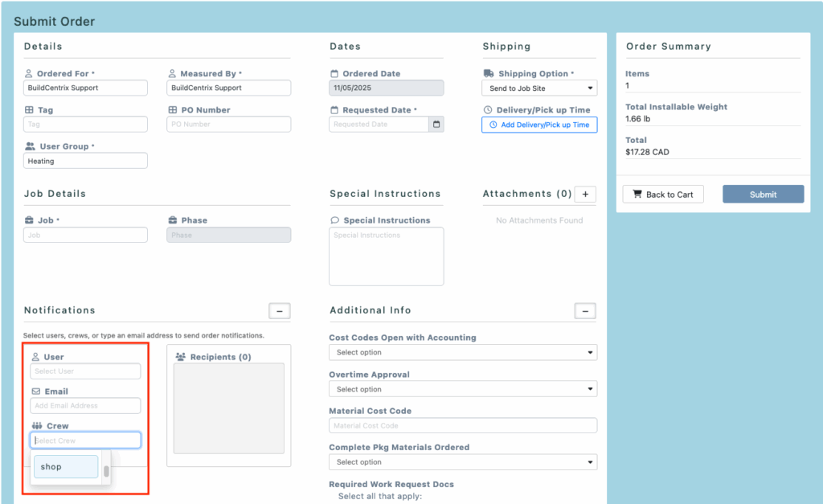823x504 pixels.
Task: Click the truck icon beside Shipping Option
Action: (x=489, y=74)
